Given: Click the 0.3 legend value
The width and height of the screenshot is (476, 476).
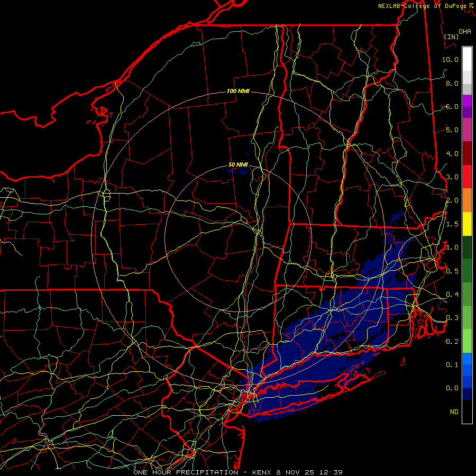Looking at the screenshot, I should pos(452,317).
